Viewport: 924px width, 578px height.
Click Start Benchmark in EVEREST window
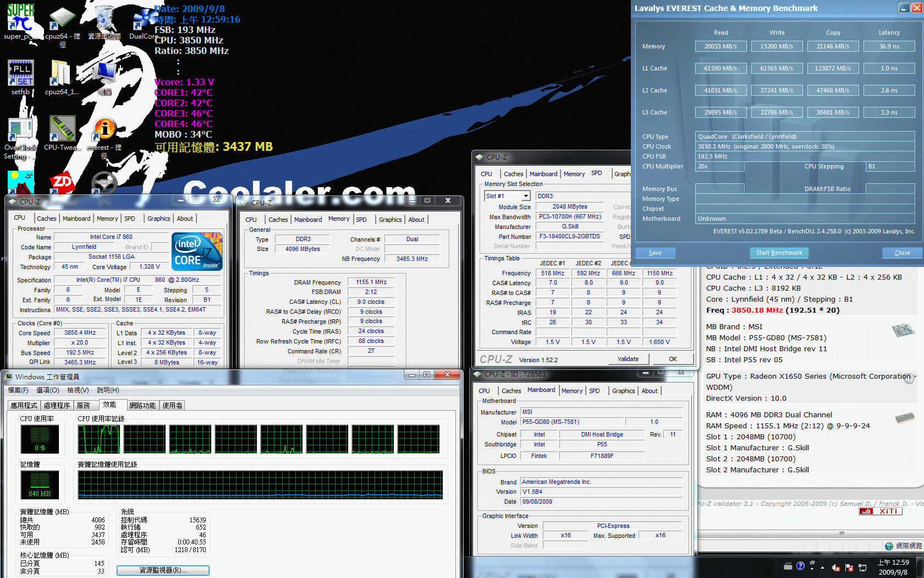pyautogui.click(x=779, y=253)
